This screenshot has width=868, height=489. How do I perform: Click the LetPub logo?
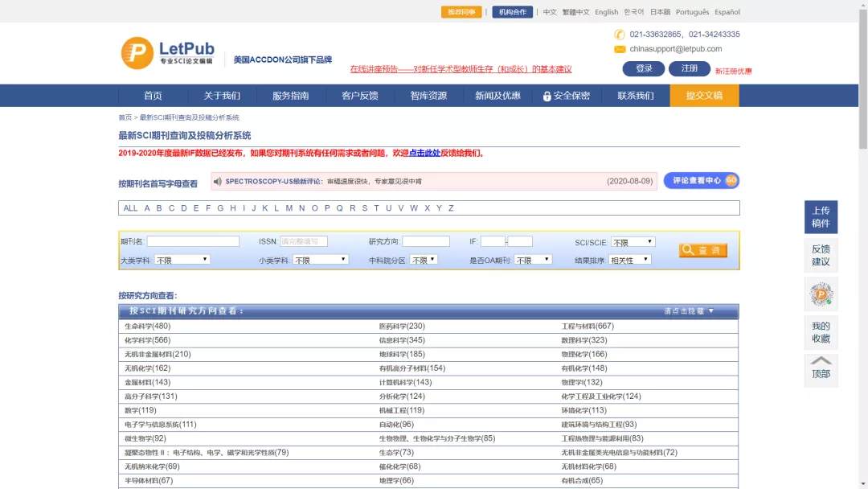pos(168,53)
